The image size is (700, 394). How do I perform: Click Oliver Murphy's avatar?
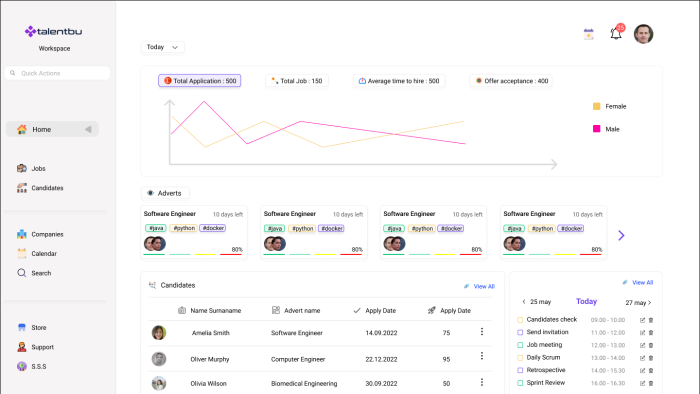(x=159, y=359)
